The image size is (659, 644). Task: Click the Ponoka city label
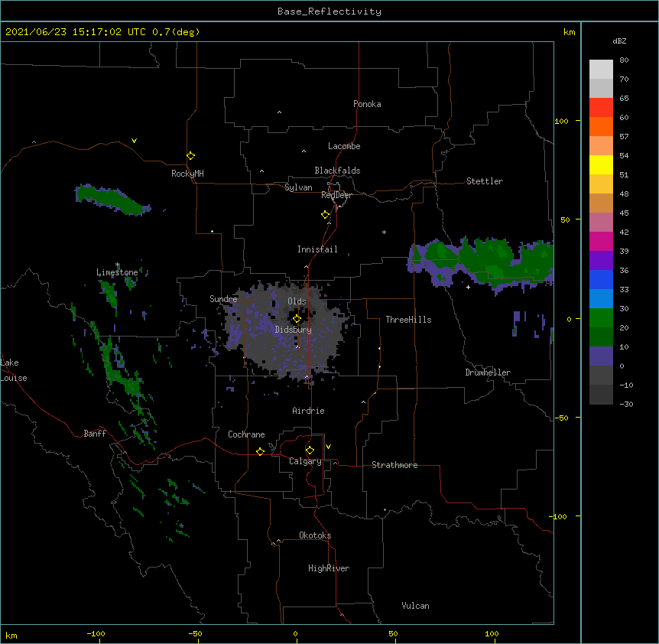click(x=367, y=104)
